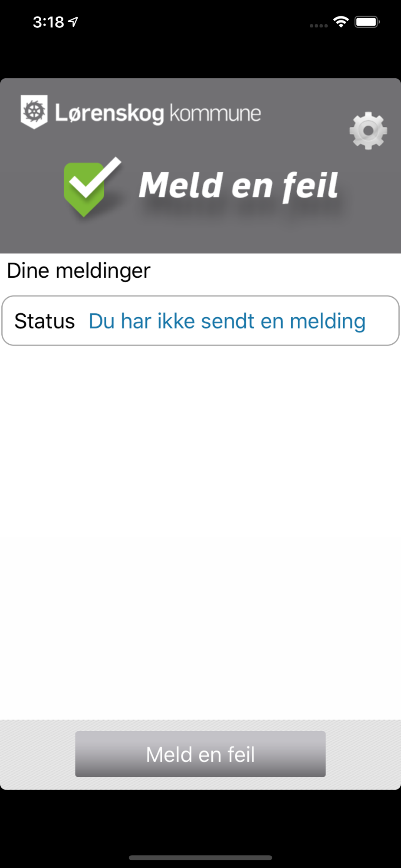The width and height of the screenshot is (401, 868).
Task: Tap the Lørenskog kommune crest emblem
Action: 34,112
